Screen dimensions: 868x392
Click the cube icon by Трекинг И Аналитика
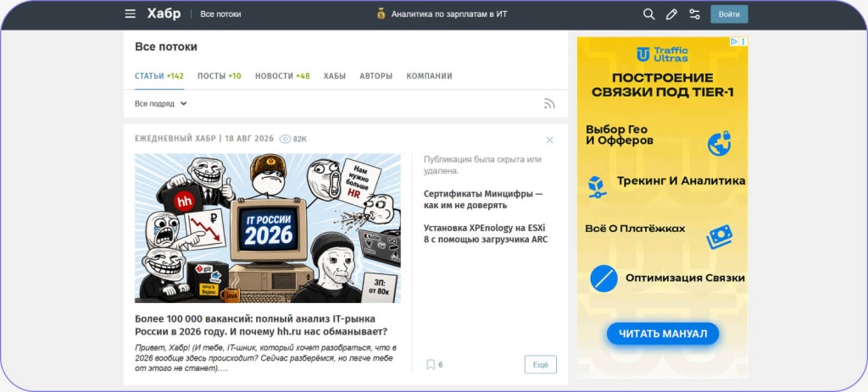click(596, 187)
